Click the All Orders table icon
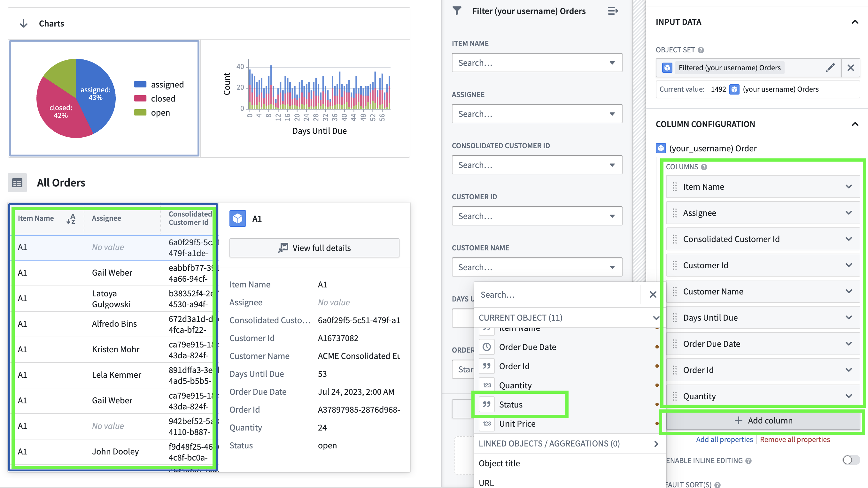This screenshot has width=868, height=488. pos(17,183)
